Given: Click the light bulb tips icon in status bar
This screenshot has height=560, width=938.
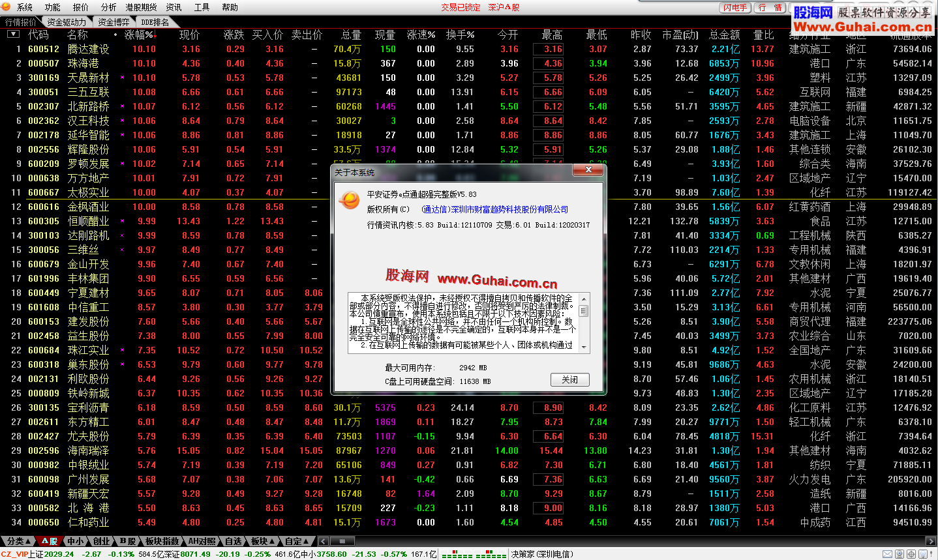Looking at the screenshot, I should pyautogui.click(x=922, y=554).
